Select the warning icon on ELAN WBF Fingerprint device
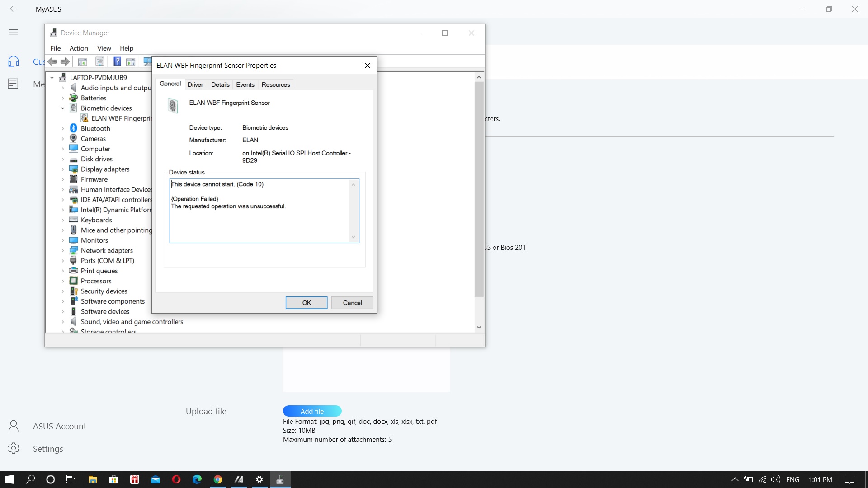 point(85,118)
